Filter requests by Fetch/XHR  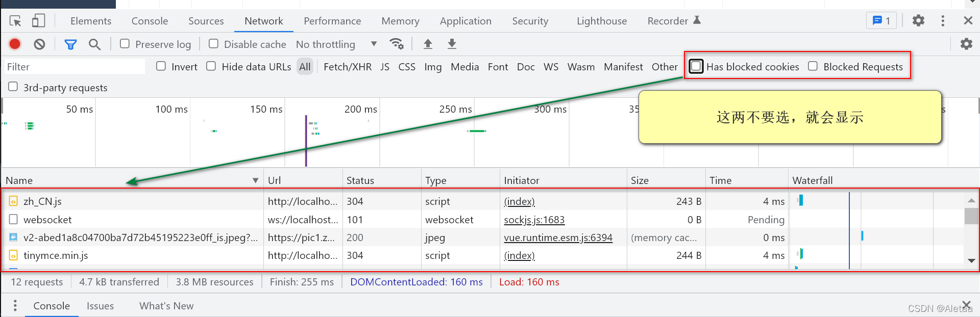(348, 67)
